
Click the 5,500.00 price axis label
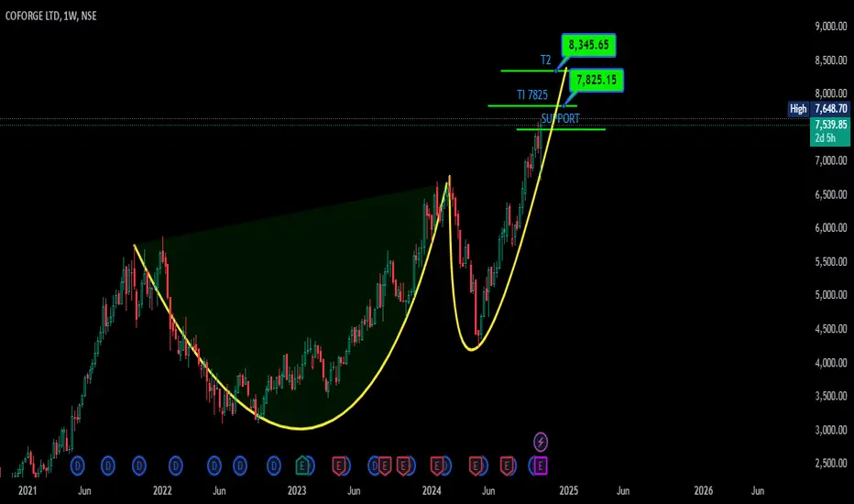click(x=830, y=261)
